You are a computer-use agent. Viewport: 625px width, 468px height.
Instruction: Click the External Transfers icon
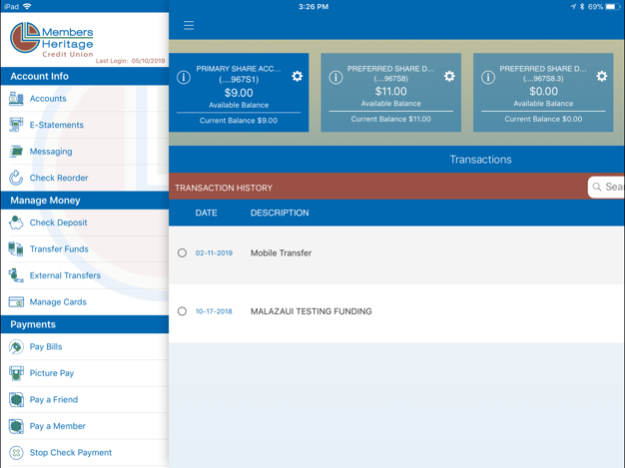(16, 275)
